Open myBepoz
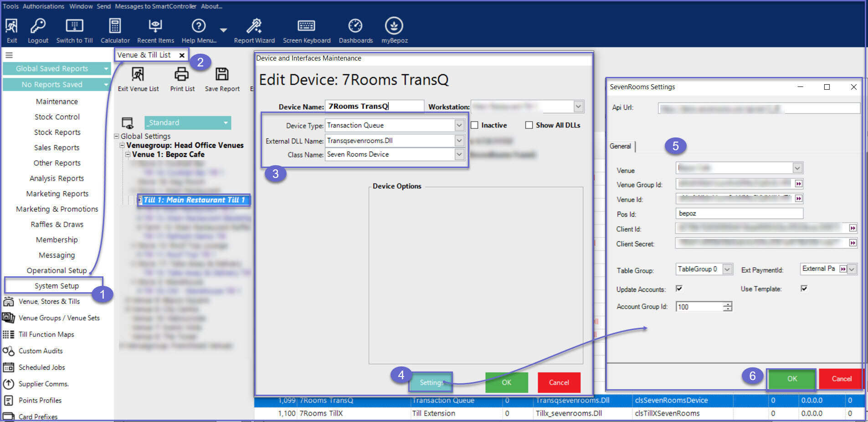 coord(394,26)
